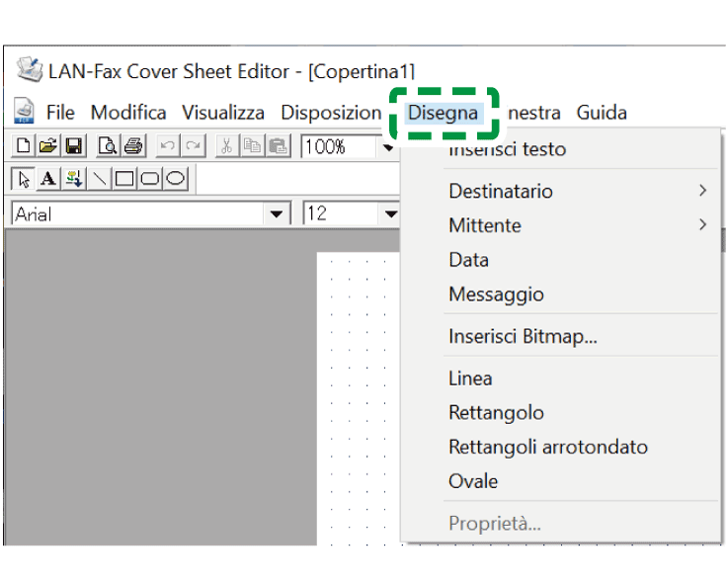Open the Finestra menu
The width and height of the screenshot is (728, 587).
tap(534, 113)
